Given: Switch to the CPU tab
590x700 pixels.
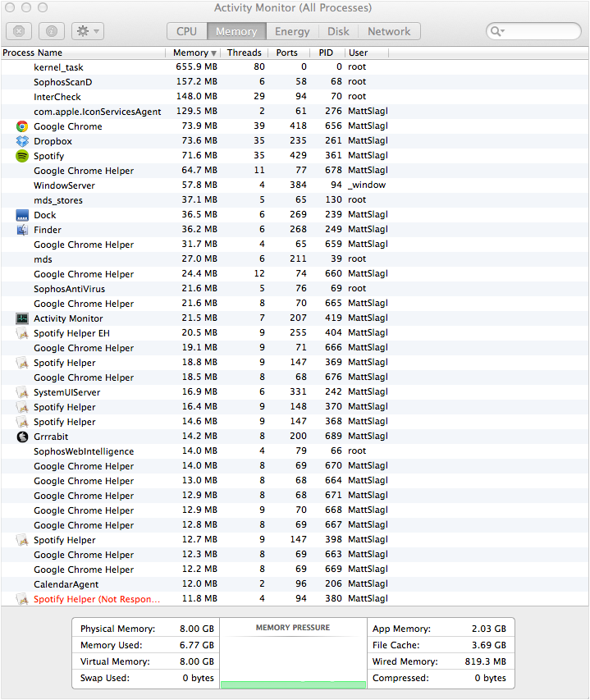Looking at the screenshot, I should pyautogui.click(x=186, y=31).
